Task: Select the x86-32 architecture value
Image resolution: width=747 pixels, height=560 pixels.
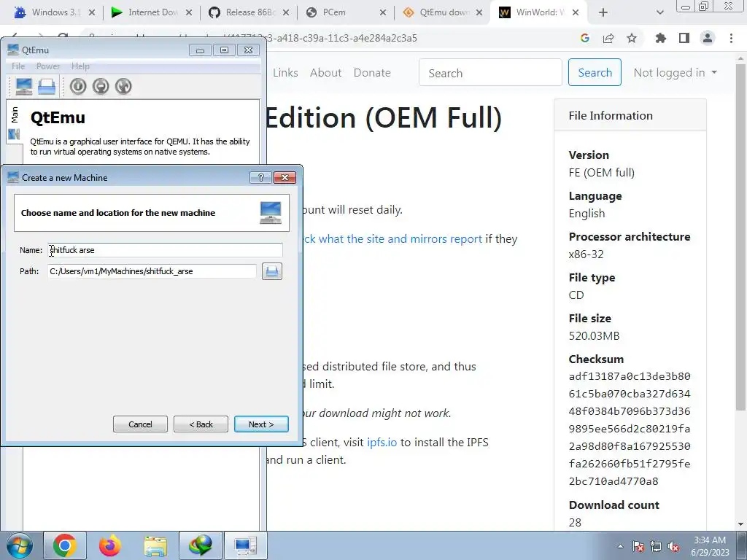Action: (x=586, y=254)
